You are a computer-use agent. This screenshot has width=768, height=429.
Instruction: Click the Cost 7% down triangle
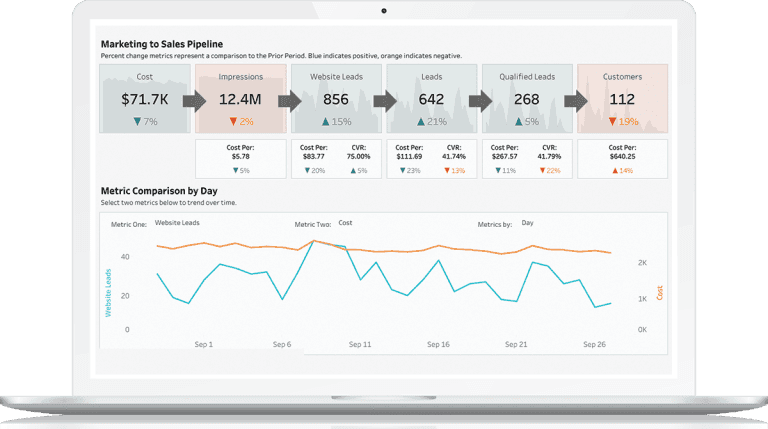pyautogui.click(x=137, y=121)
